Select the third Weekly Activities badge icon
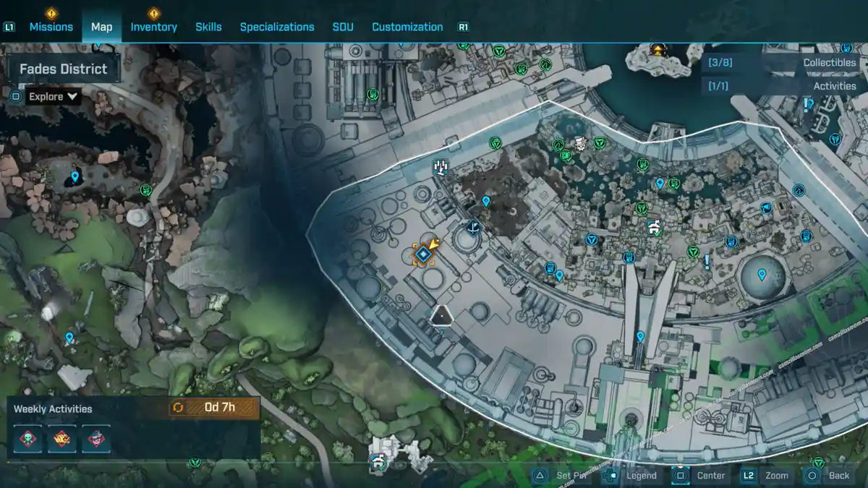Viewport: 868px width, 488px height. (98, 437)
